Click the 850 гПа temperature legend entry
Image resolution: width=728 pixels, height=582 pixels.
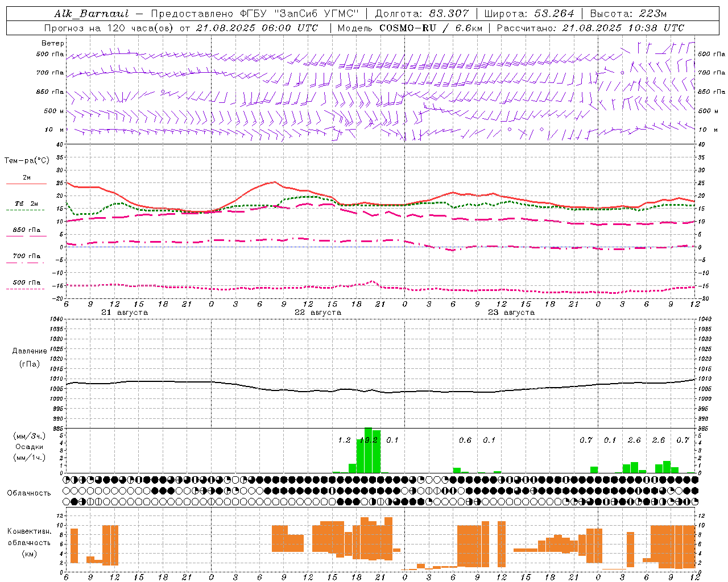[x=26, y=230]
